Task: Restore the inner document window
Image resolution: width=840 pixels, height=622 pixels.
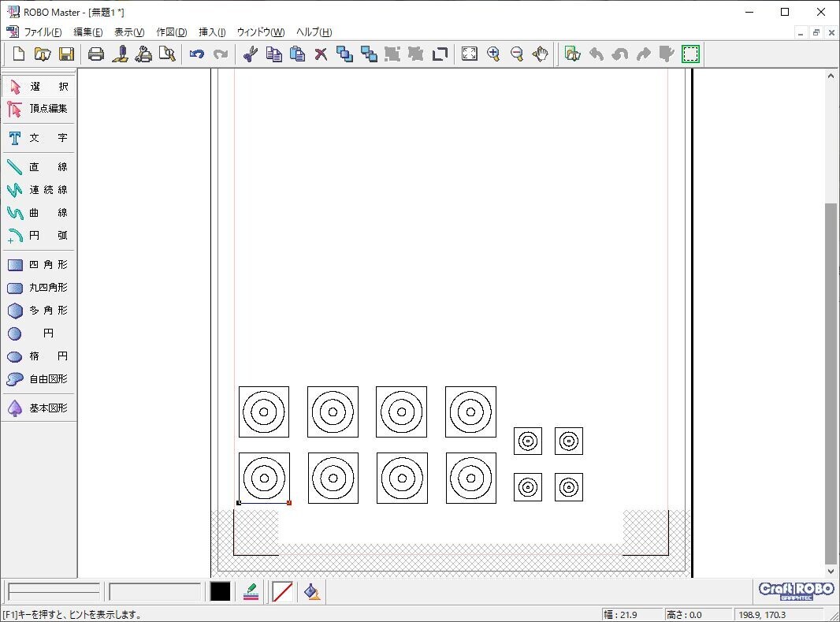Action: 816,32
